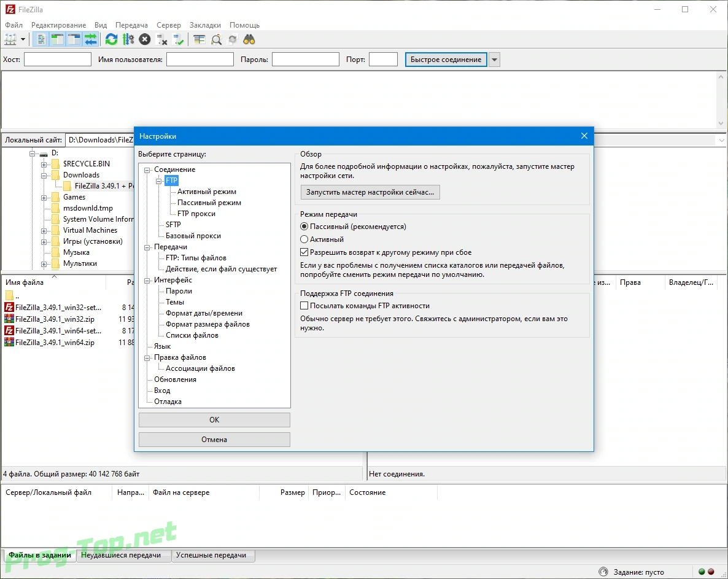Click the red activity LED indicator

click(711, 572)
